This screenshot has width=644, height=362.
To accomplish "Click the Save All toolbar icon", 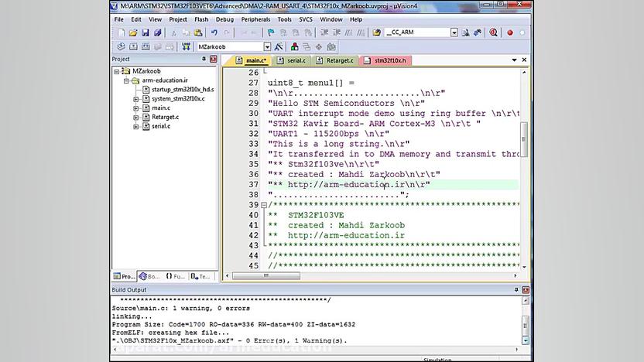I will [158, 33].
